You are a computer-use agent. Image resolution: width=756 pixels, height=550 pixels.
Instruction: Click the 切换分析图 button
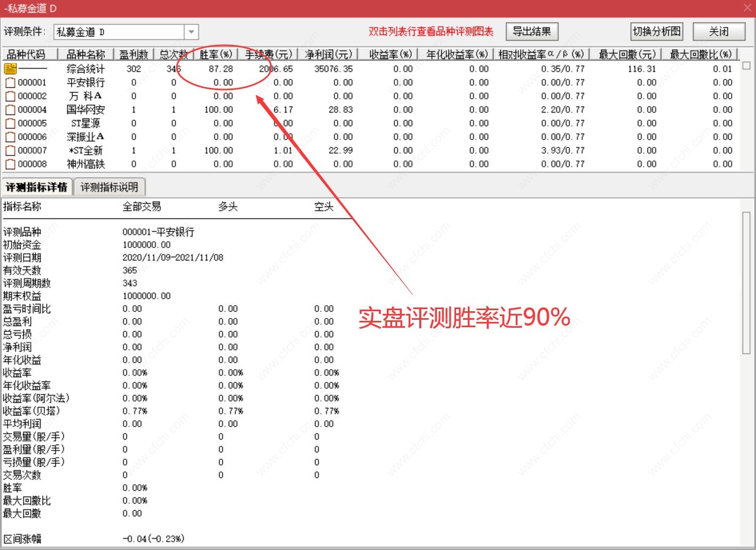point(656,31)
